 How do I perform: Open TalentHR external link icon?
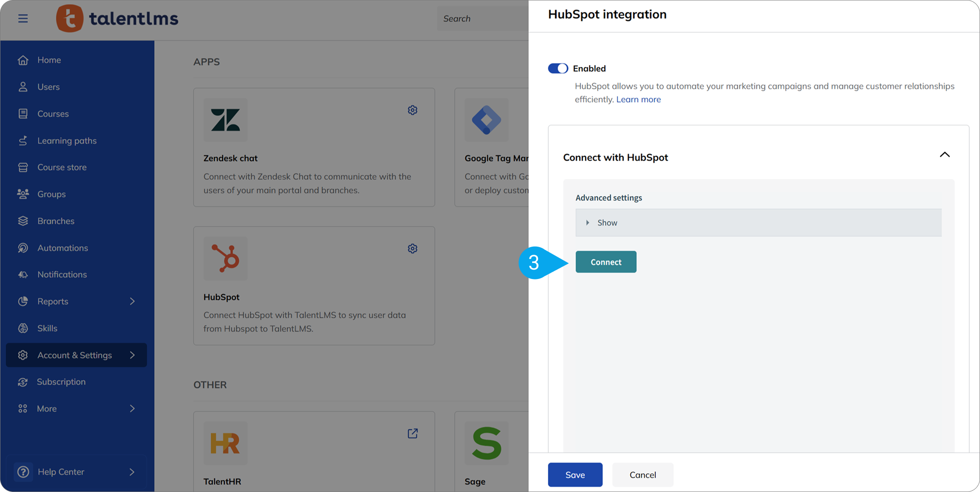[413, 434]
